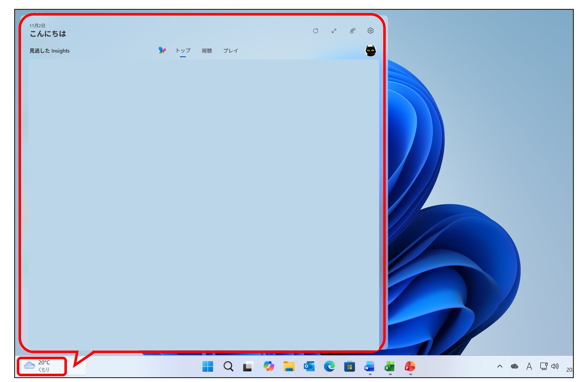Show hidden system tray icons chevron
This screenshot has height=382, width=588.
tap(500, 366)
